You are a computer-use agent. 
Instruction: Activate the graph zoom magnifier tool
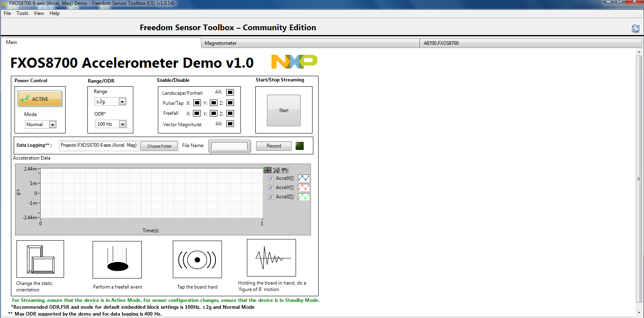[276, 170]
